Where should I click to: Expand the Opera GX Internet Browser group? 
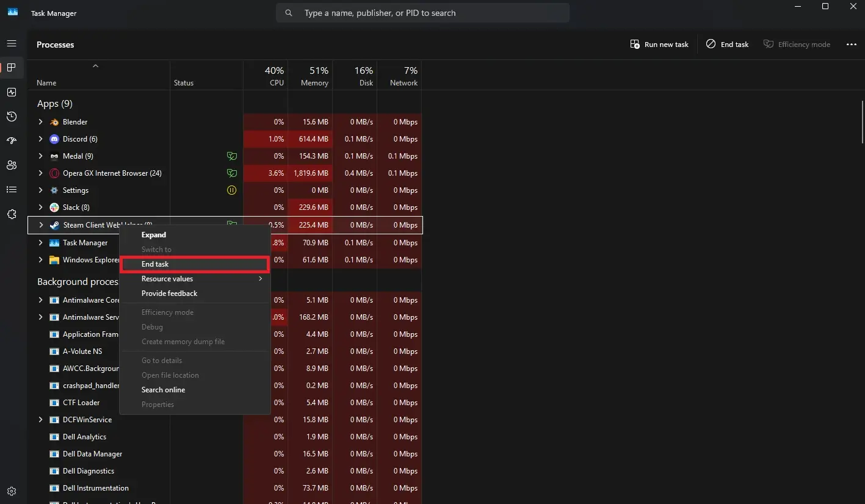(x=41, y=173)
